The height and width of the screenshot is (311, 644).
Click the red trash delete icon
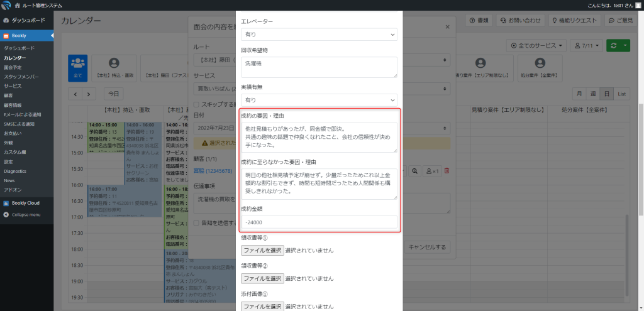coord(447,171)
